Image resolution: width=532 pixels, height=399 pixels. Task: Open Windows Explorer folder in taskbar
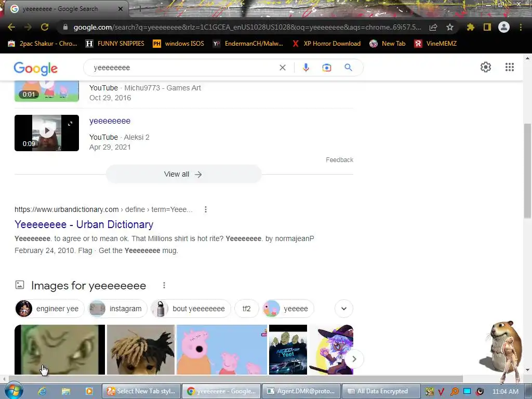(65, 391)
